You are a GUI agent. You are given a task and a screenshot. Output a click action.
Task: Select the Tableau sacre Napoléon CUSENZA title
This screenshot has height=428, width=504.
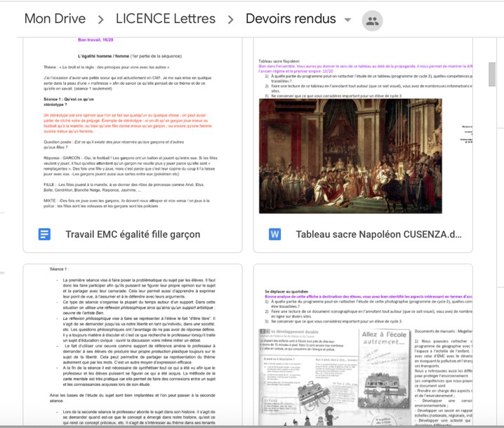click(378, 234)
